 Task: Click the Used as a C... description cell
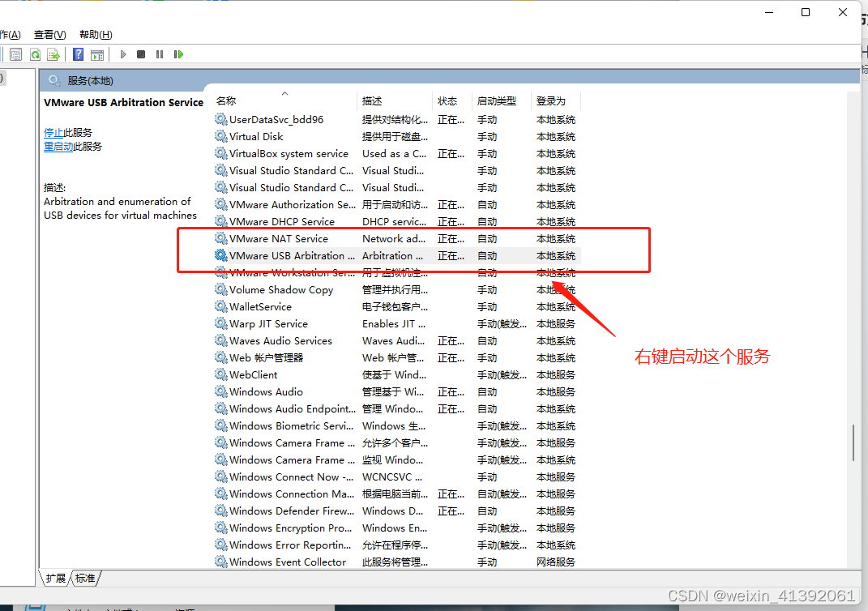[394, 153]
